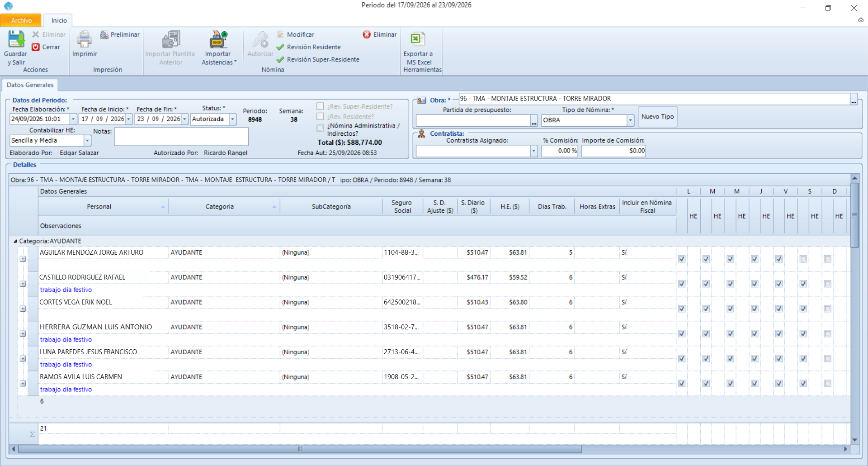Open Contabilizar HE dropdown

(x=87, y=141)
